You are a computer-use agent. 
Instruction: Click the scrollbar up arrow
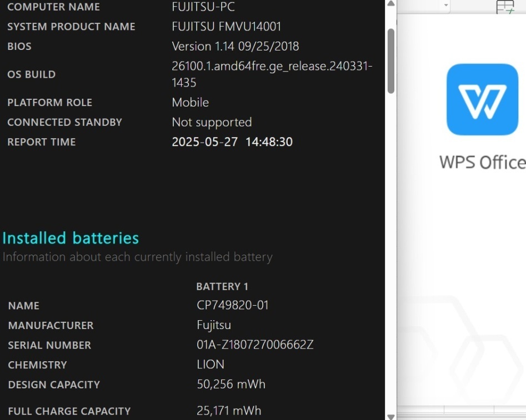391,4
